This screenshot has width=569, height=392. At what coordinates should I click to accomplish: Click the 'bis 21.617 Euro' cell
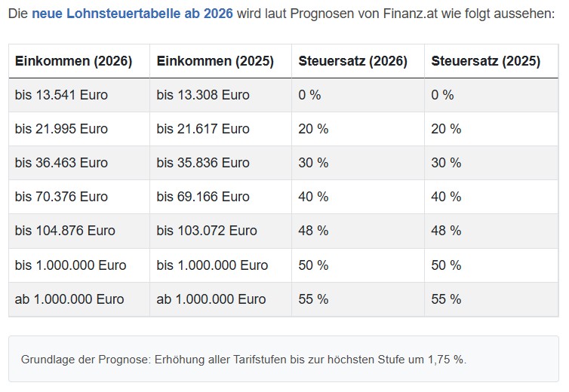click(203, 129)
